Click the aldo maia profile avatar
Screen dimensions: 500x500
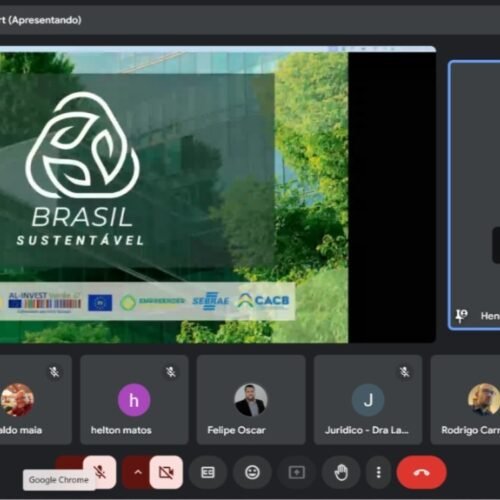[x=17, y=400]
